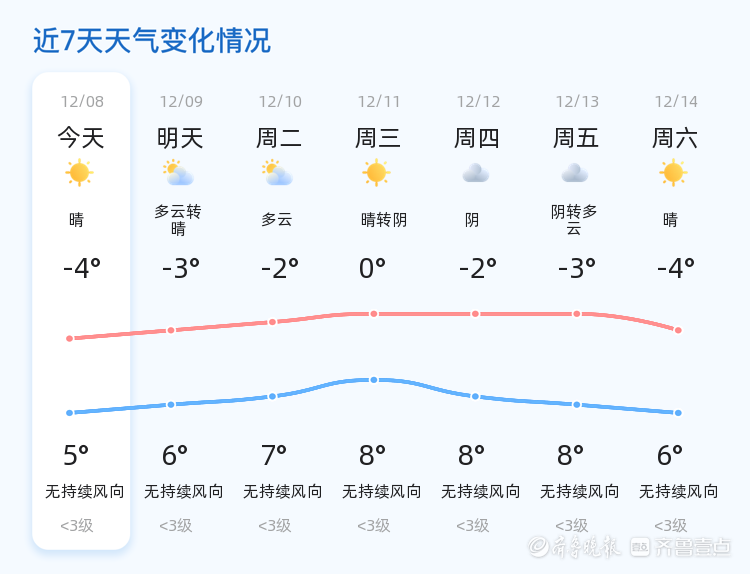Click the cloudy icon under 周二
Viewport: 750px width, 574px height.
pyautogui.click(x=277, y=173)
